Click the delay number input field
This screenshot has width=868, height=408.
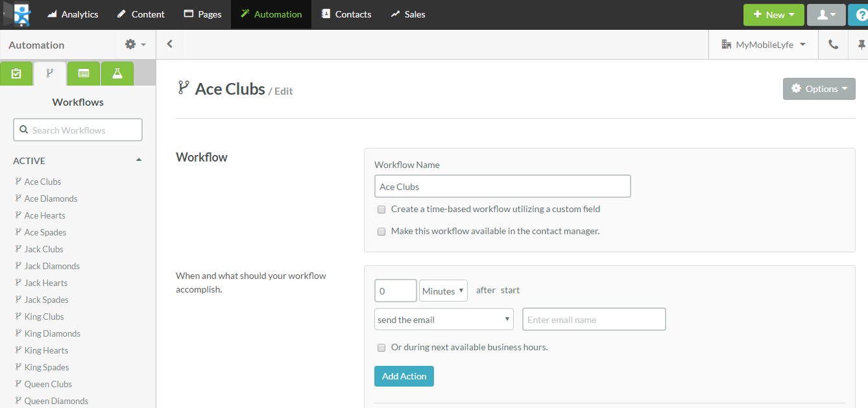[396, 291]
